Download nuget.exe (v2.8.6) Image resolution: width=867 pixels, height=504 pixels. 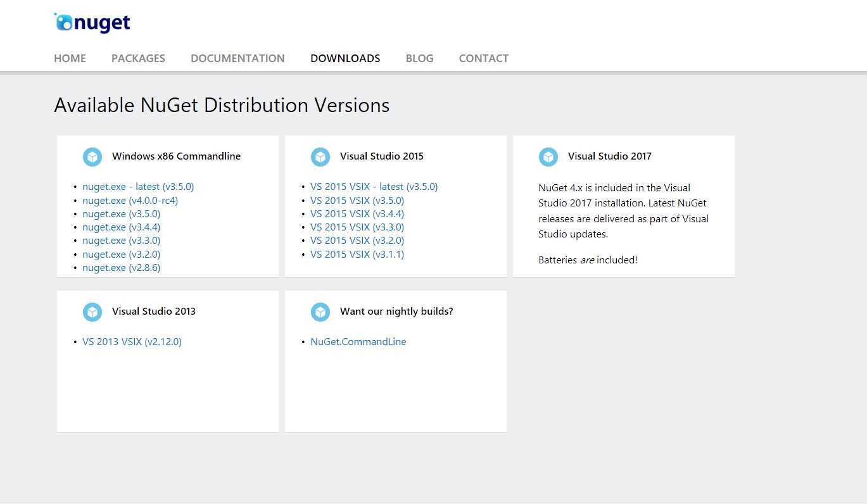[121, 268]
